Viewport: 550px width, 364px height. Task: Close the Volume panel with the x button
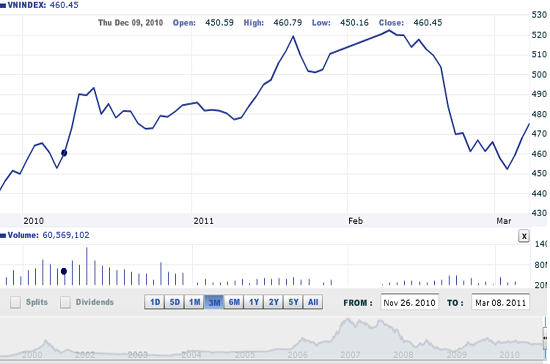(x=524, y=236)
